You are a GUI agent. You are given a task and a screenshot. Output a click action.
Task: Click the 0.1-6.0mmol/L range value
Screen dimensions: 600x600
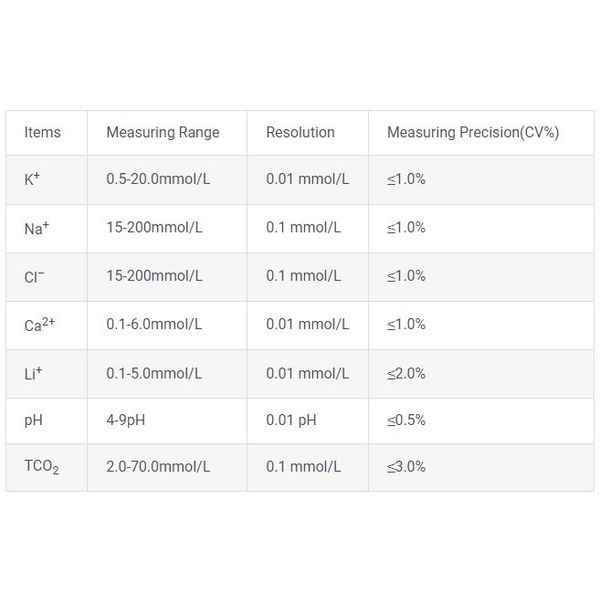tap(154, 324)
